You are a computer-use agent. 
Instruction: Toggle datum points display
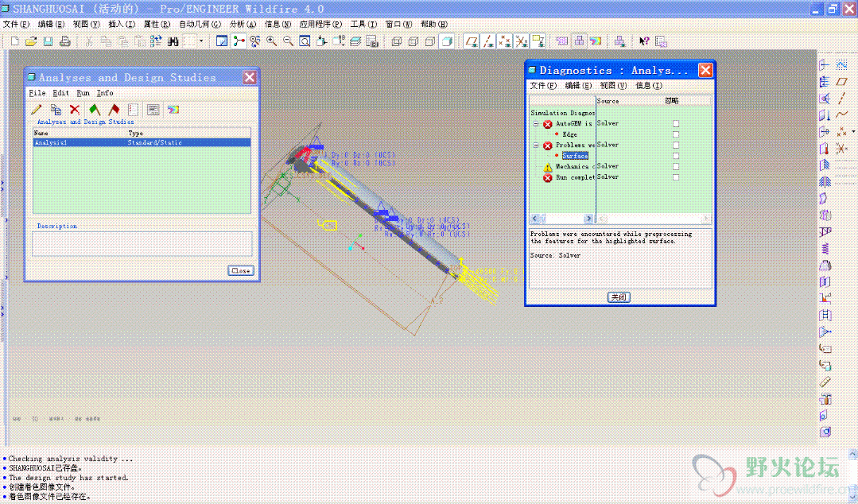[x=504, y=41]
